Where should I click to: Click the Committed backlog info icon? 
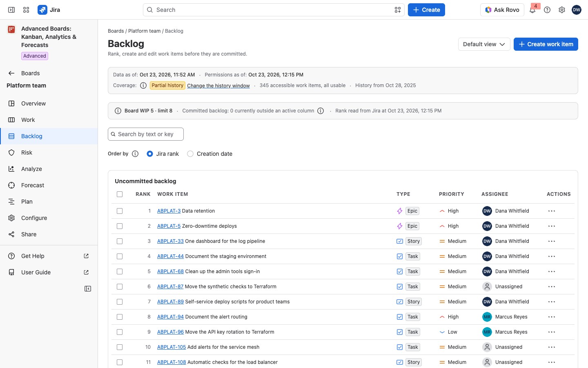pos(321,111)
